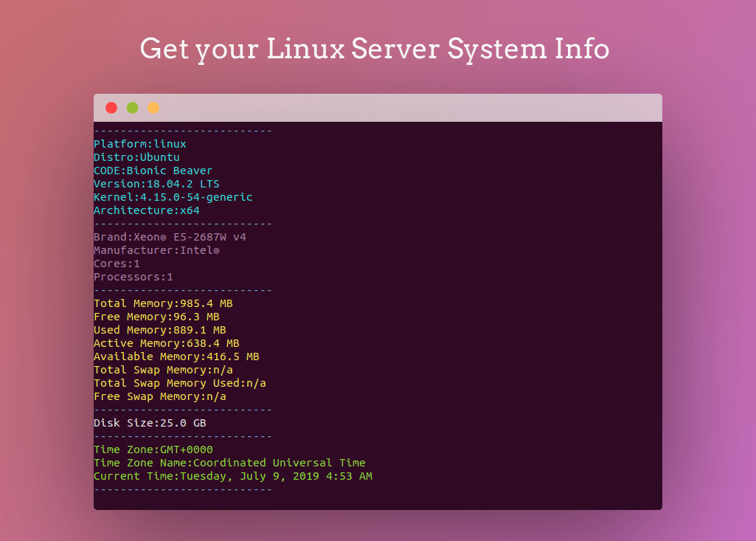Click the Current Time line in the terminal
Image resolution: width=756 pixels, height=541 pixels.
coord(232,476)
